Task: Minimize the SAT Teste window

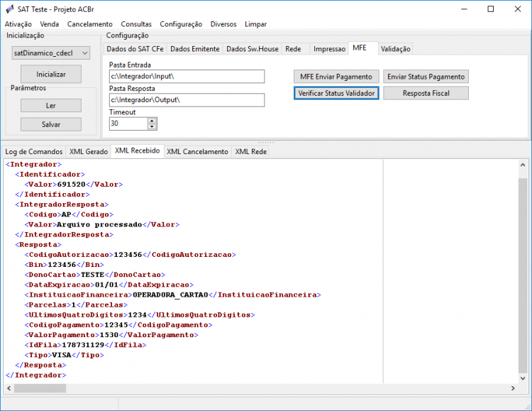Action: [x=464, y=9]
